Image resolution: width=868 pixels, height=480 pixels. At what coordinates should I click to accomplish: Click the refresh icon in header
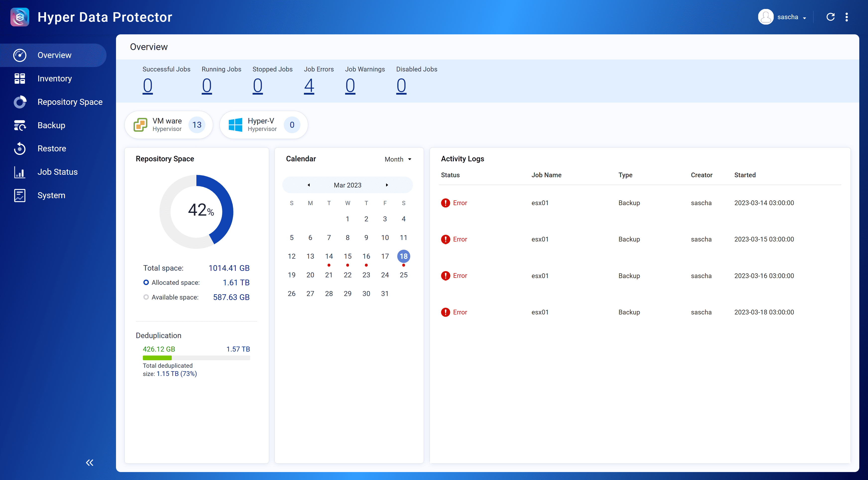click(x=830, y=17)
